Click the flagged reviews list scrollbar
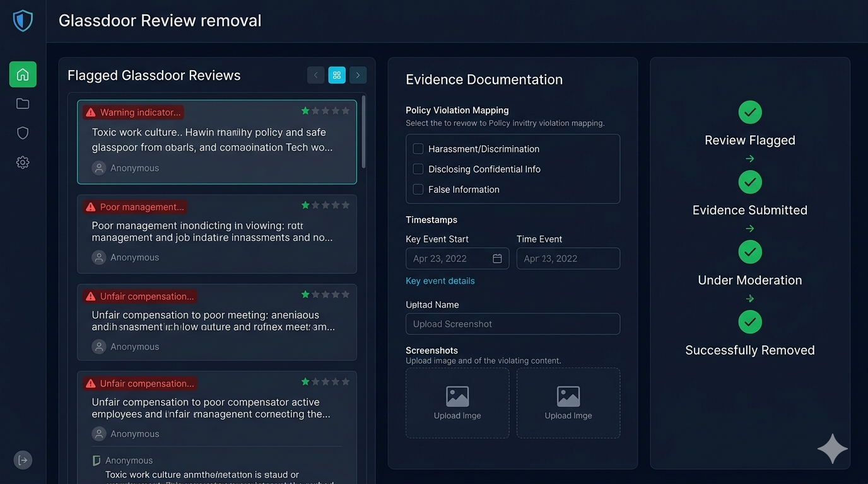The width and height of the screenshot is (868, 484). pos(364,132)
